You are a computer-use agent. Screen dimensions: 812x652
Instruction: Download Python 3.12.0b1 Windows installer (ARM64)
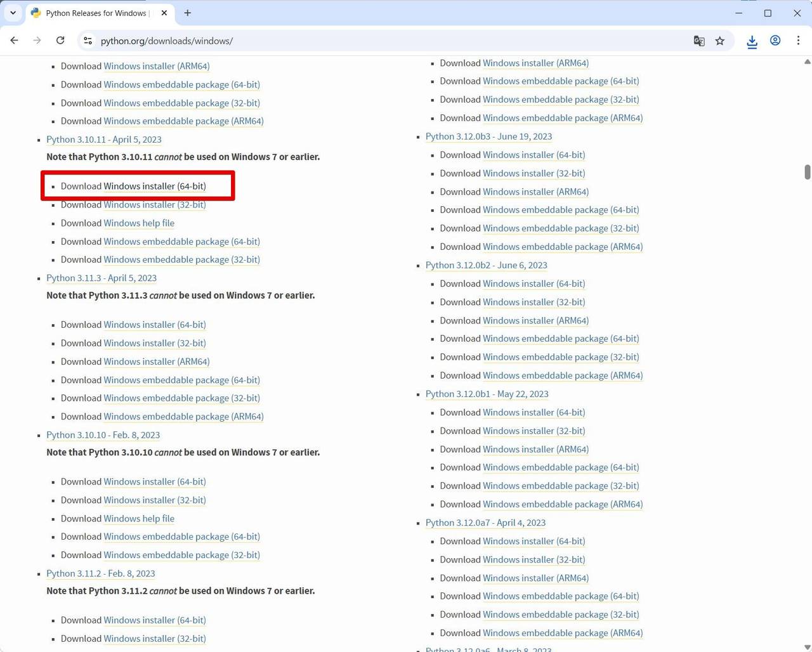(536, 449)
